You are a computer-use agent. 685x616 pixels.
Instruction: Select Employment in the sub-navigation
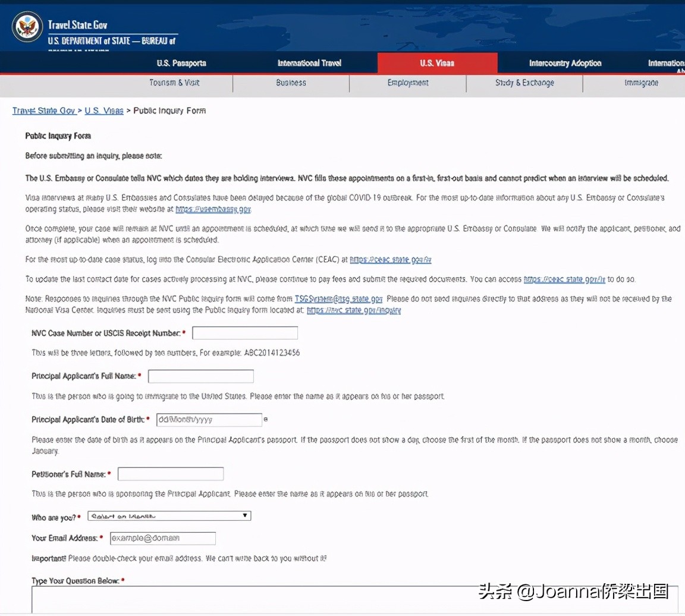407,83
